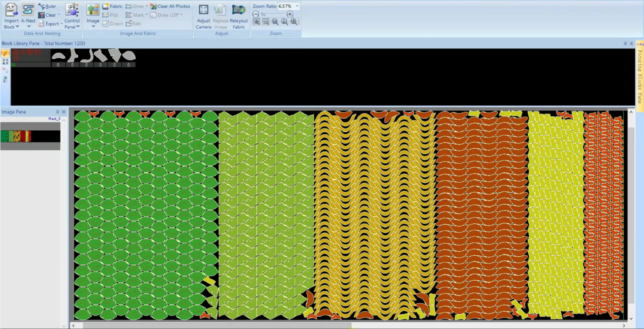The height and width of the screenshot is (329, 644).
Task: Click the Import Block PLT/DXF icon
Action: [11, 10]
